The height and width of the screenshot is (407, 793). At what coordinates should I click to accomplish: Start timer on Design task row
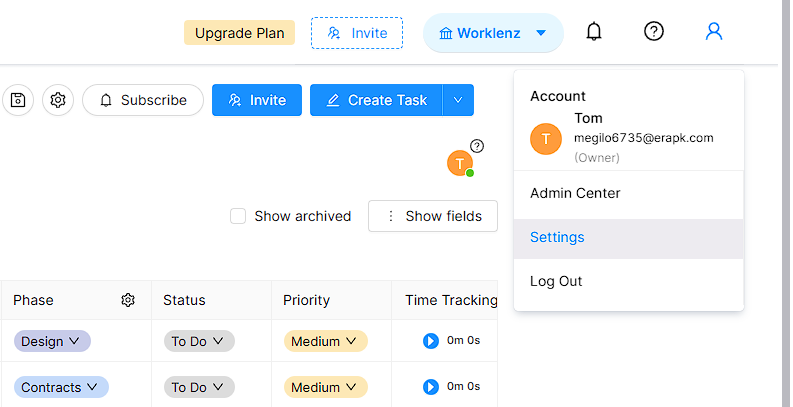(431, 341)
